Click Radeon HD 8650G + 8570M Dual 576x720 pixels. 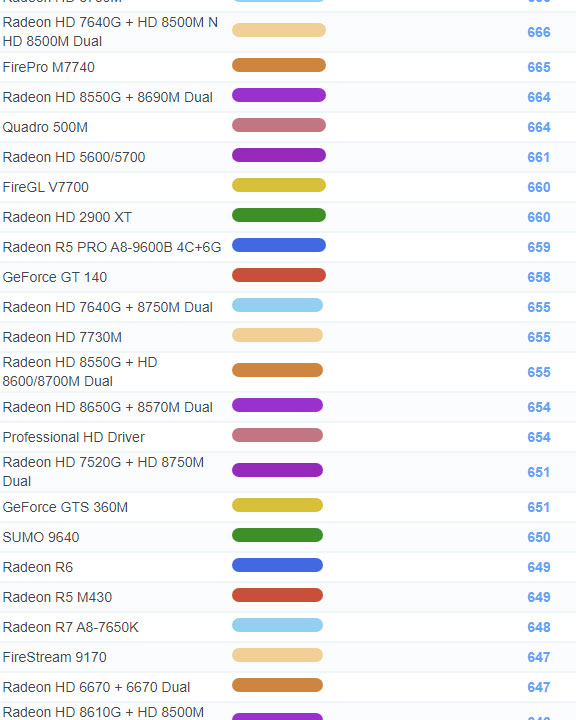(x=107, y=407)
